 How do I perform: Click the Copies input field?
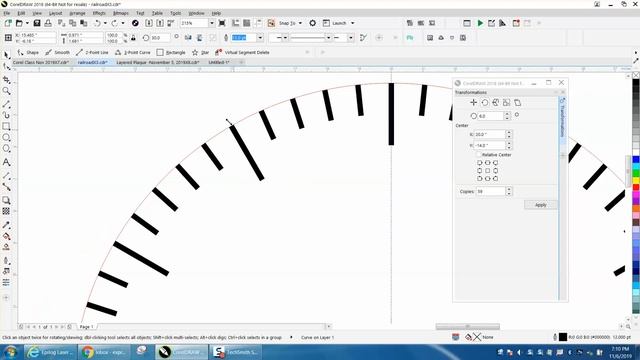tap(491, 191)
